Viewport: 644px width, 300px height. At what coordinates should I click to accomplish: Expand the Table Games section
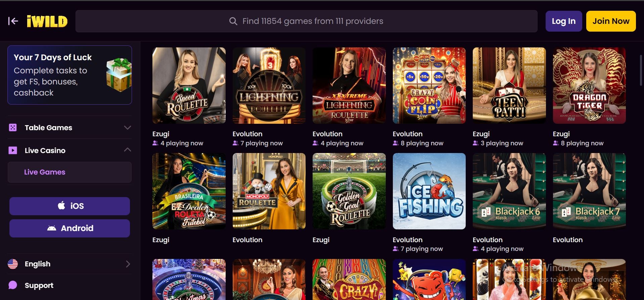[x=128, y=127]
